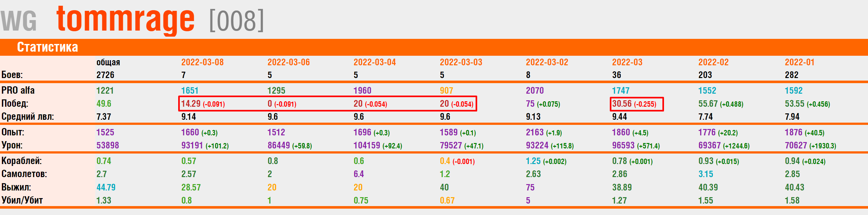Click the 2022-01 monthly column header
The image size is (868, 215).
tap(799, 62)
